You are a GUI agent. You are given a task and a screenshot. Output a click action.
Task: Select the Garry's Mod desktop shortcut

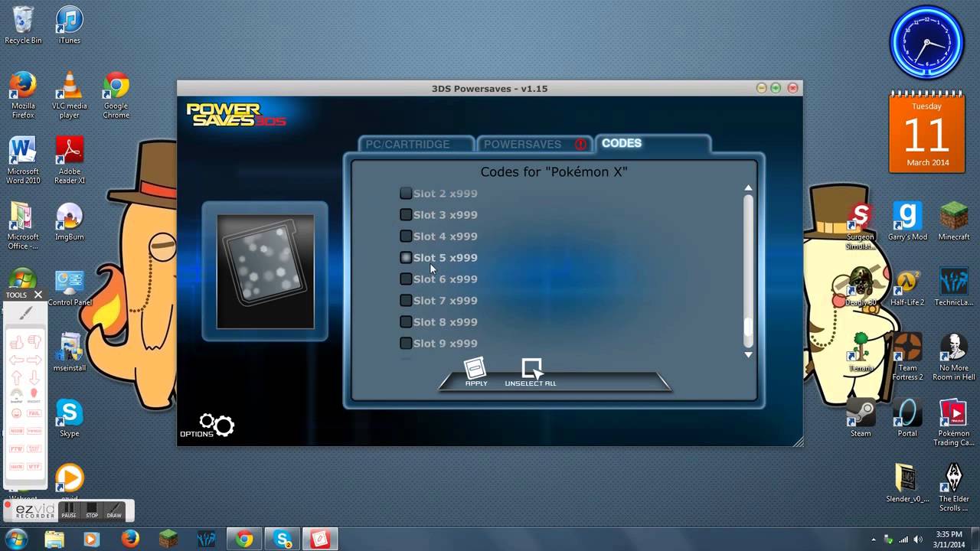[907, 222]
